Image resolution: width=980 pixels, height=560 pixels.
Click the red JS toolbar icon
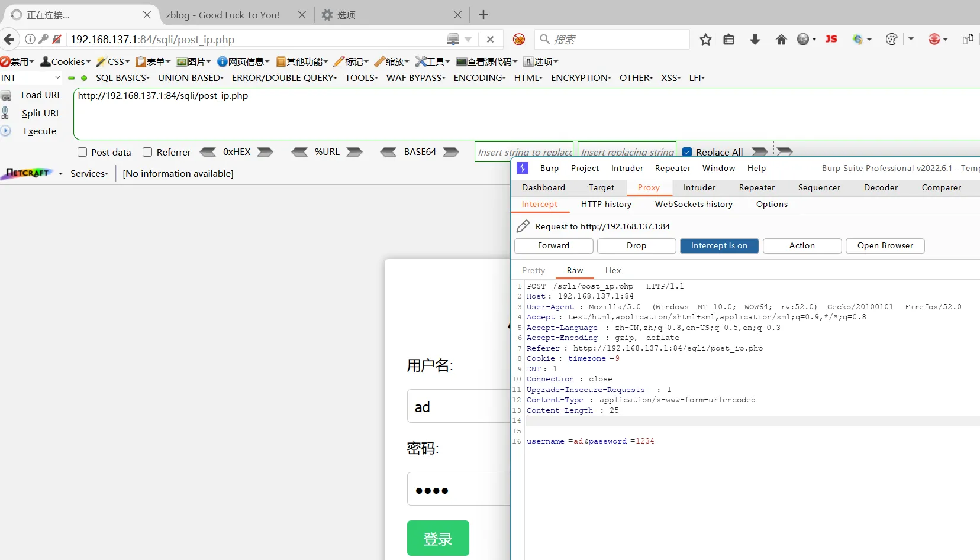point(831,39)
